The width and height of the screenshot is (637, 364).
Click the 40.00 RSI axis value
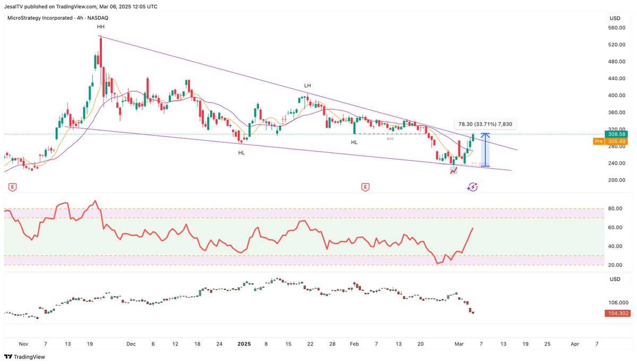[x=616, y=246]
